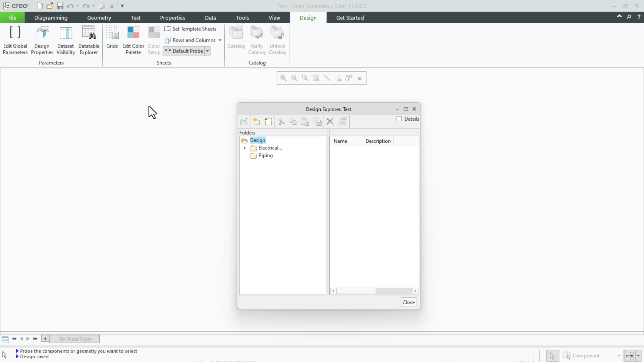Switch to the Text tab
Viewport: 644px width, 362px height.
point(136,18)
